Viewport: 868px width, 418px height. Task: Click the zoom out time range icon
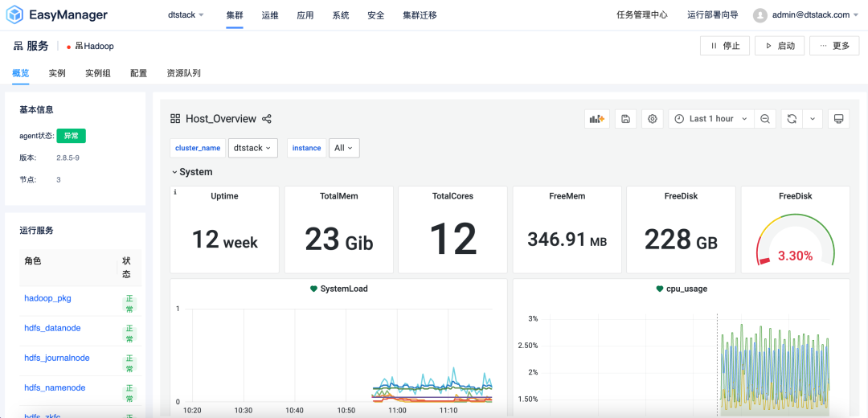point(765,118)
